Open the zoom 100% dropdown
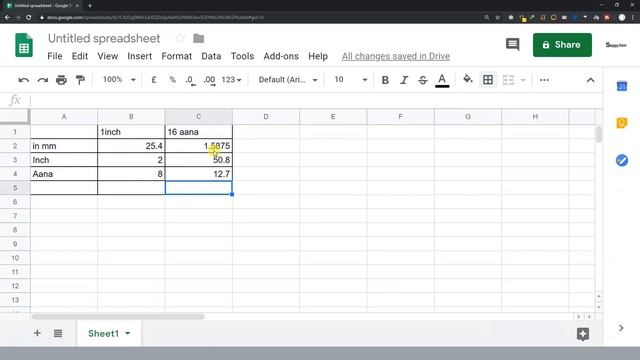Screen dimensions: 640x360 coord(119,80)
